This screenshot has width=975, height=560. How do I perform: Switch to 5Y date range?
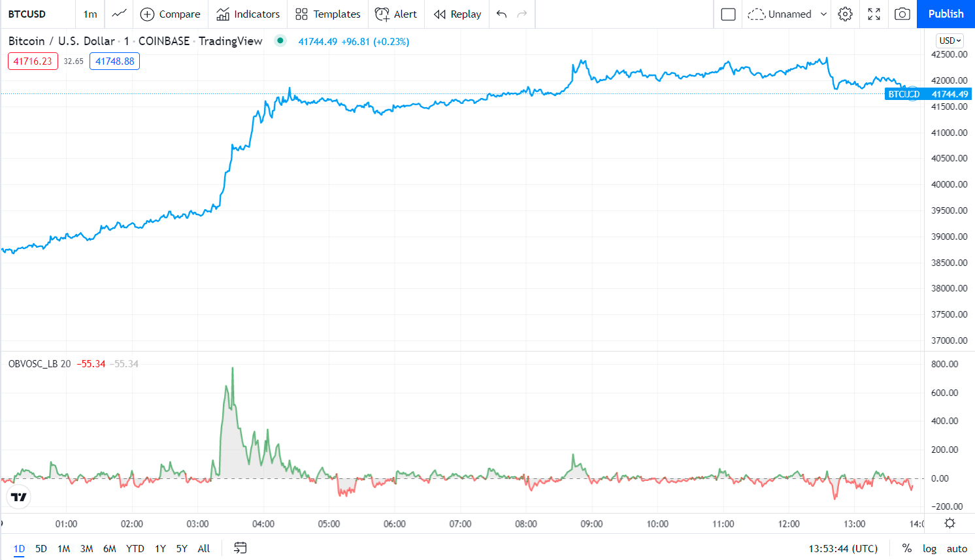182,548
